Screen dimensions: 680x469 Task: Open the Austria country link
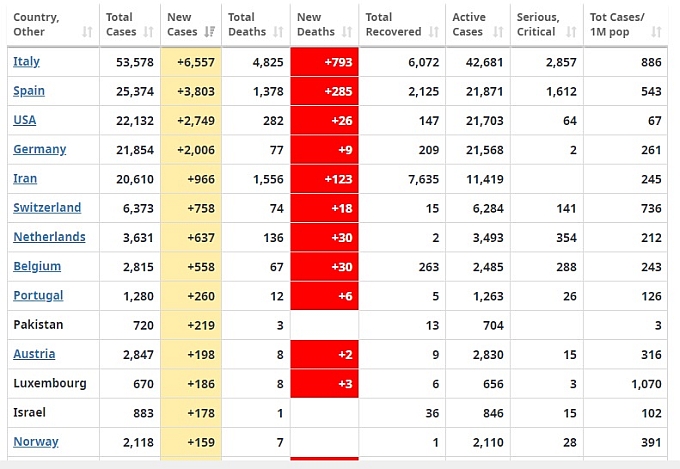pyautogui.click(x=34, y=354)
